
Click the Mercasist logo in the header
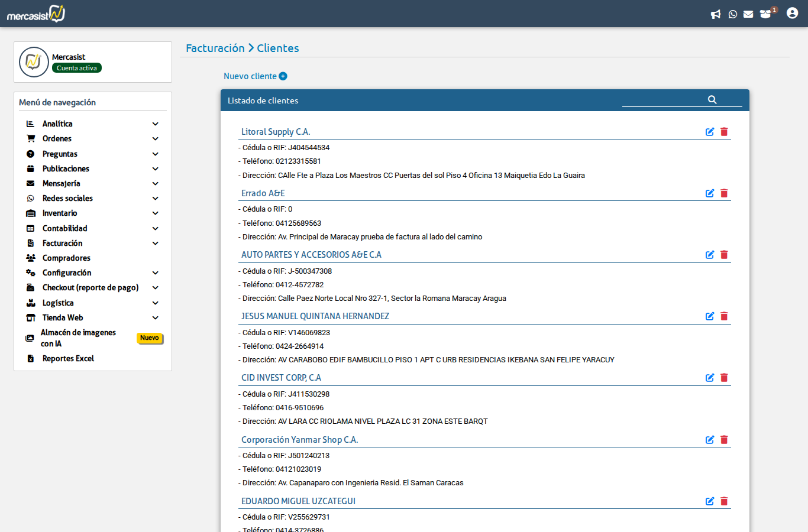[x=34, y=12]
